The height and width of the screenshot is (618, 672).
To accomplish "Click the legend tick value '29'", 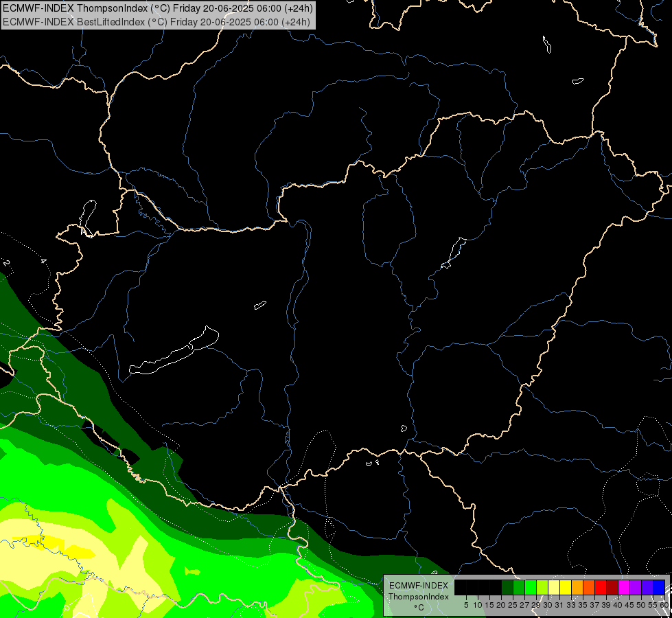I will [x=536, y=605].
